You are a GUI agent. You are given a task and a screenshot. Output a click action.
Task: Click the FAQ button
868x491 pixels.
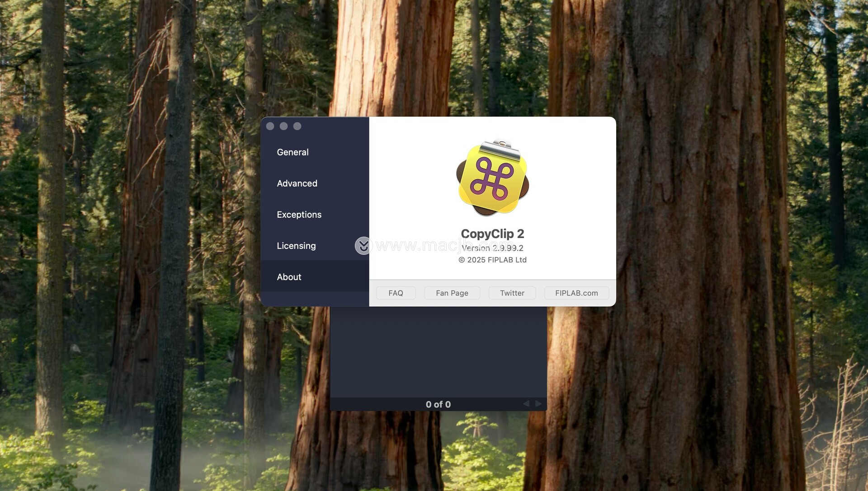coord(396,293)
